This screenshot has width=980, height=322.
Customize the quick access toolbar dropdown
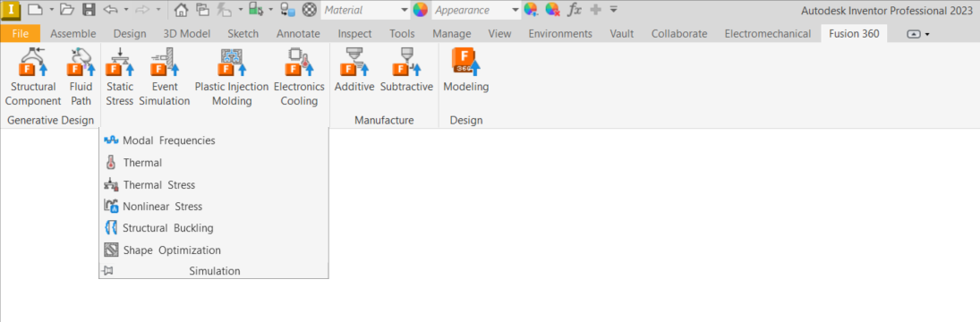(x=613, y=9)
